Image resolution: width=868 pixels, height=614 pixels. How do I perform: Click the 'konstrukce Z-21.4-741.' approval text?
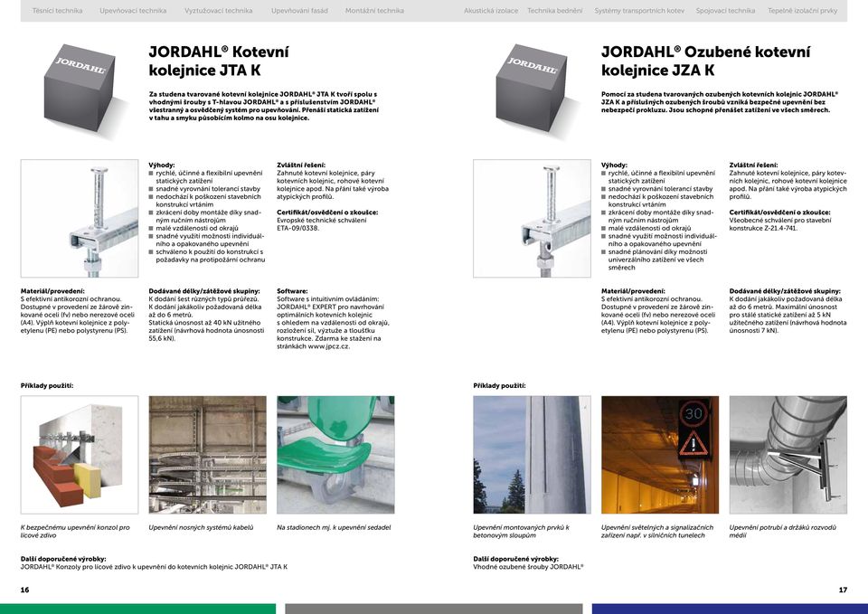763,228
